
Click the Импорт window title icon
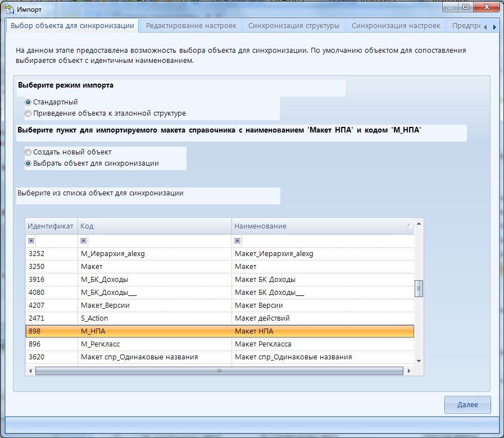[x=10, y=9]
